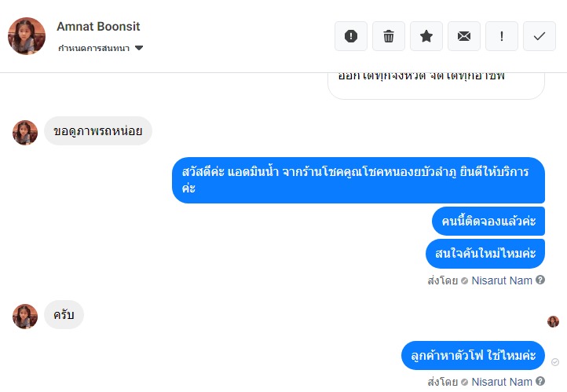Click the exclamation priority icon
This screenshot has width=567, height=392.
tap(502, 36)
